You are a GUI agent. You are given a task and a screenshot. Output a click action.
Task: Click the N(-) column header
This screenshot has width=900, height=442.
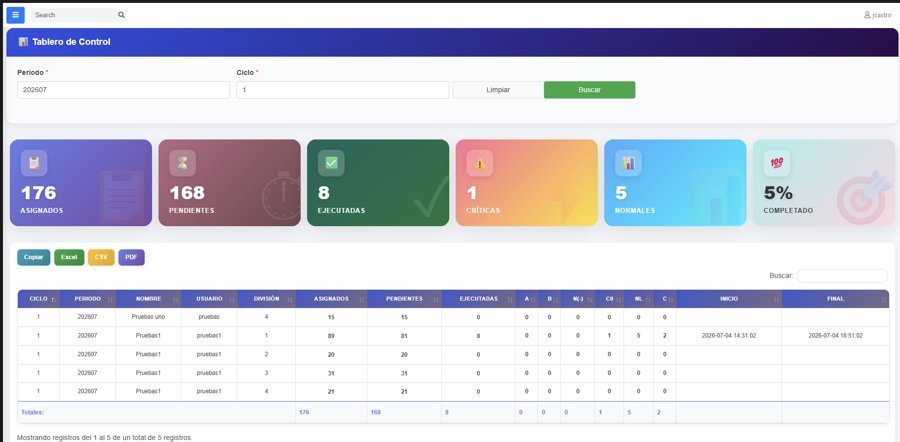(x=578, y=299)
